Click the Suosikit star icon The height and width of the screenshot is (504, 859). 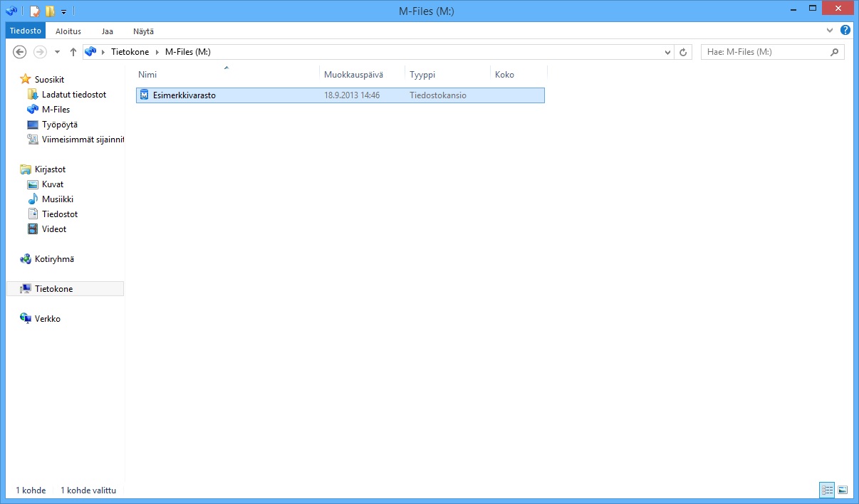[26, 79]
